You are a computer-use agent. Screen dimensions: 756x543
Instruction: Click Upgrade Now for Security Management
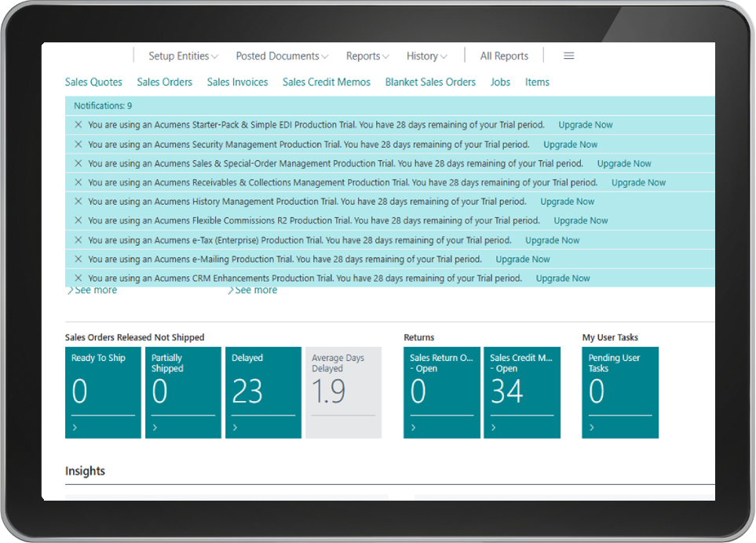tap(571, 144)
